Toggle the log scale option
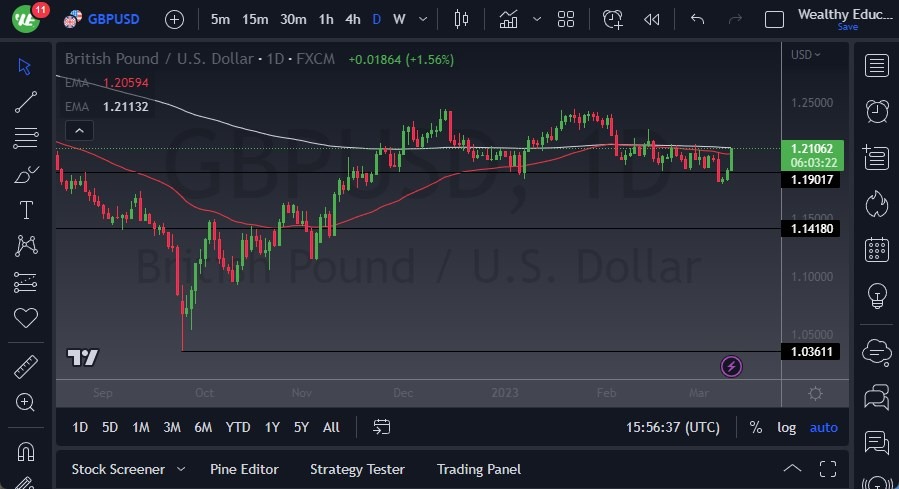The image size is (899, 489). 787,427
